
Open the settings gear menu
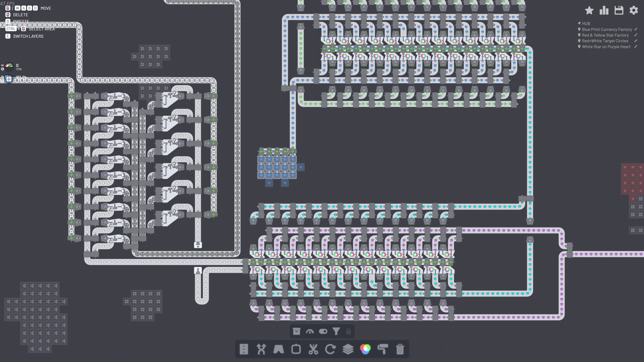634,11
